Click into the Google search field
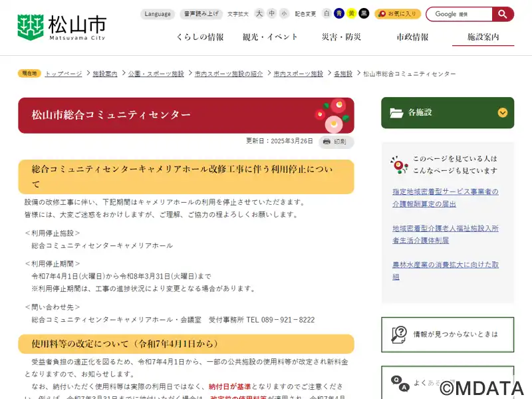The image size is (532, 399). click(459, 14)
